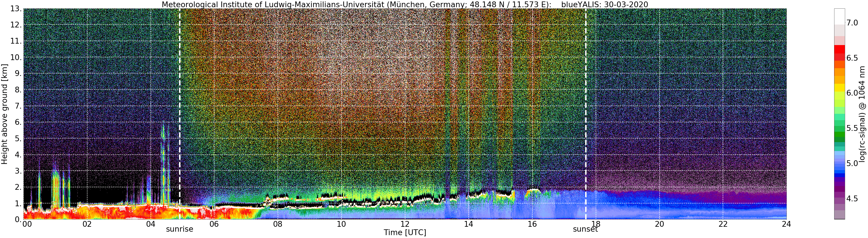The image size is (868, 238).
Task: Click the colorbar tick label '7.0'
Action: 852,23
